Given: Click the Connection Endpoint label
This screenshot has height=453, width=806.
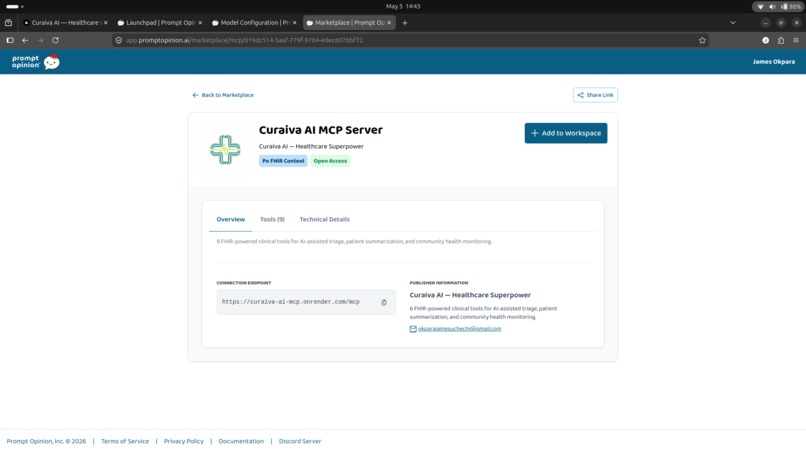Looking at the screenshot, I should coord(244,283).
